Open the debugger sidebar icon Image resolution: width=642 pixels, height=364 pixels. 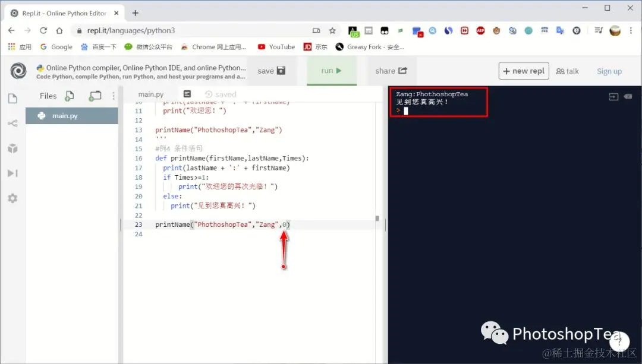(x=12, y=173)
